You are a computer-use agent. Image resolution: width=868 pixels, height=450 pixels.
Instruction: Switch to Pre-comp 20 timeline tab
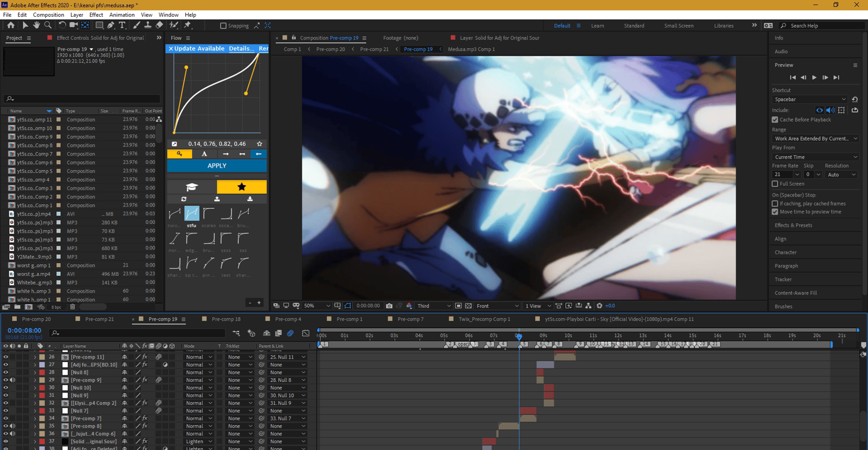point(36,319)
